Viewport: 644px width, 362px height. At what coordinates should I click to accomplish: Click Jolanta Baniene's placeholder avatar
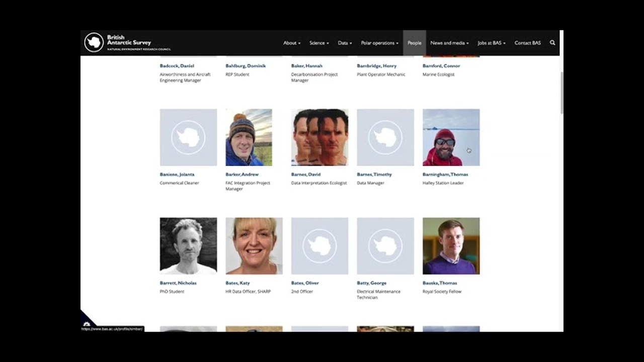(188, 137)
